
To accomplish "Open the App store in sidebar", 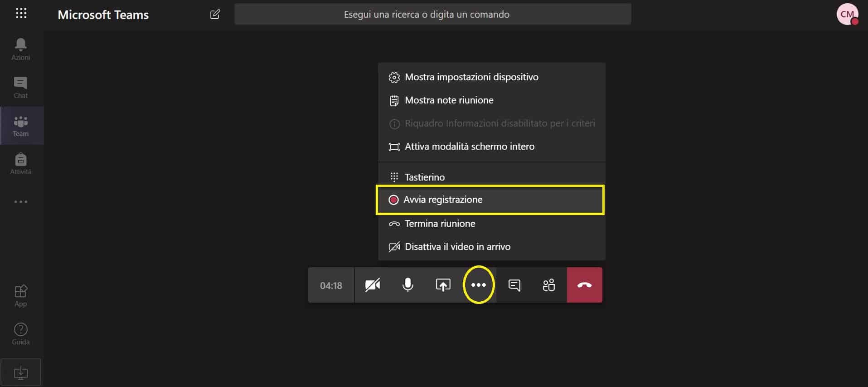I will pos(21,296).
